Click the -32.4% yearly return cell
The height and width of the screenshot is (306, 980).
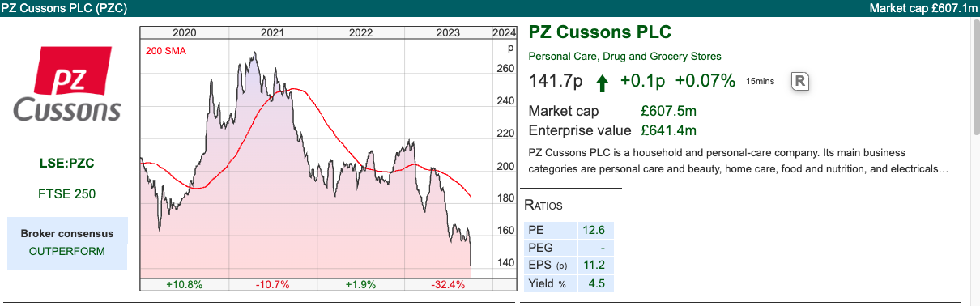448,284
